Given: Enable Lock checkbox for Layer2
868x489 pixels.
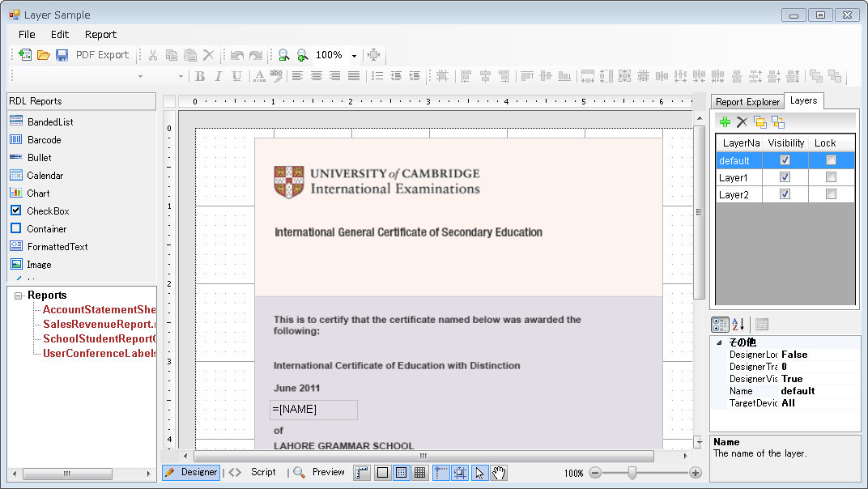Looking at the screenshot, I should (831, 195).
